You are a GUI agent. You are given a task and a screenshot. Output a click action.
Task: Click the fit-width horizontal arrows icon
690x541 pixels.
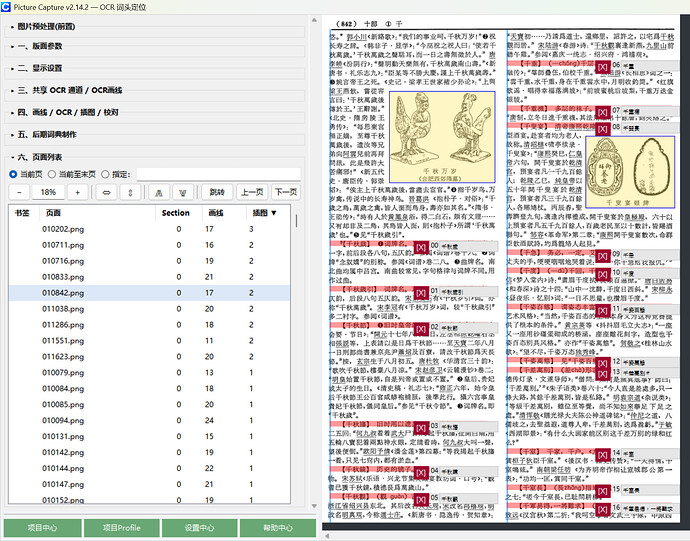pyautogui.click(x=106, y=192)
